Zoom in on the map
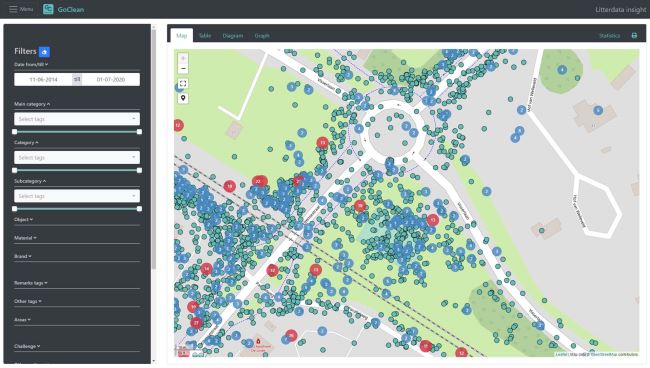The height and width of the screenshot is (368, 650). coord(183,58)
